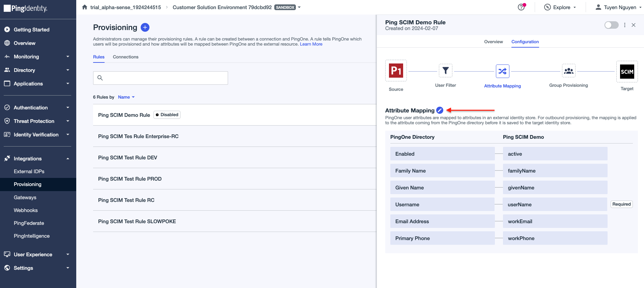Click the Username mapping field
Image resolution: width=644 pixels, height=288 pixels.
pos(442,204)
